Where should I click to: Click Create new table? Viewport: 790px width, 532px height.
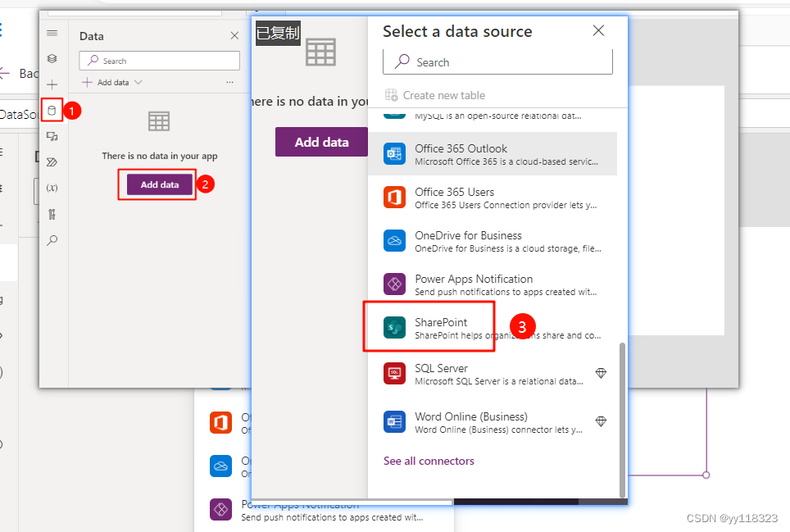(435, 95)
